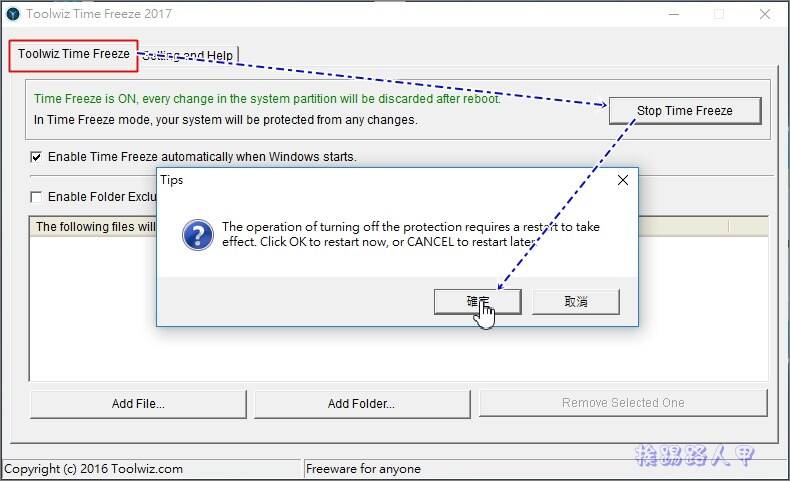Click the Stop Time Freeze button
Screen dimensions: 790x481
(685, 111)
